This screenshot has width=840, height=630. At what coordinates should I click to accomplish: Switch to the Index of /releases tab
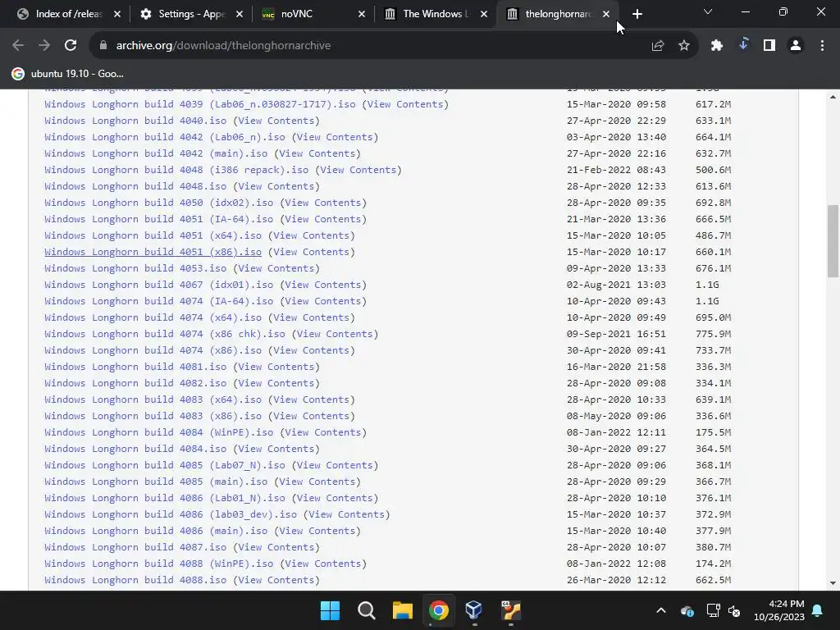click(x=68, y=14)
